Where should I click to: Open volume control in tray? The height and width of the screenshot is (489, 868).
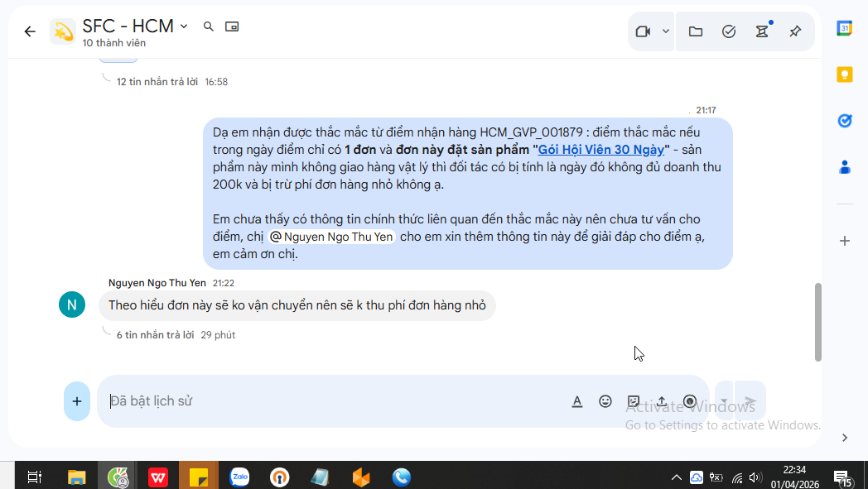pyautogui.click(x=755, y=477)
